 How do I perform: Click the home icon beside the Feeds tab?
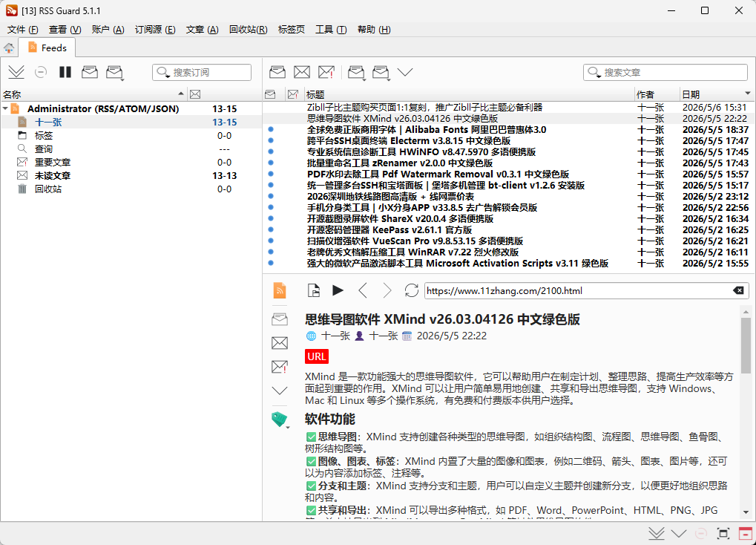(9, 48)
